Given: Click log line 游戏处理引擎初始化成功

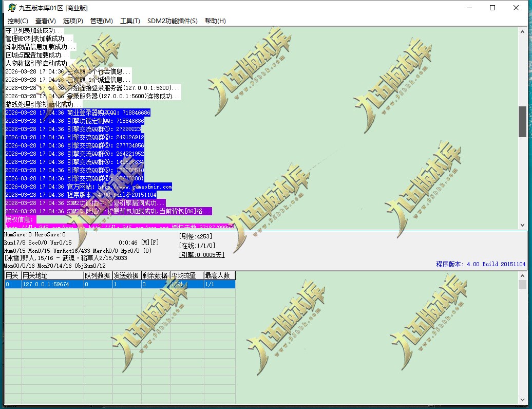Looking at the screenshot, I should (x=44, y=104).
